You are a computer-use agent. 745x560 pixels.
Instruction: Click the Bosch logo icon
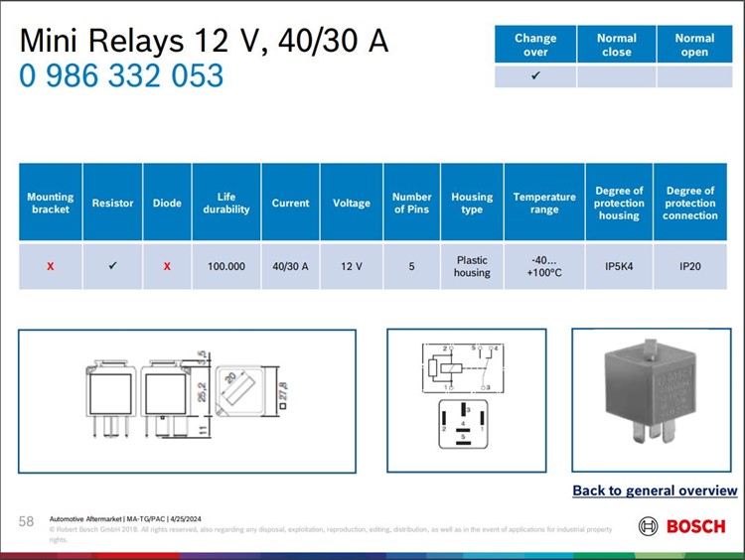(648, 526)
